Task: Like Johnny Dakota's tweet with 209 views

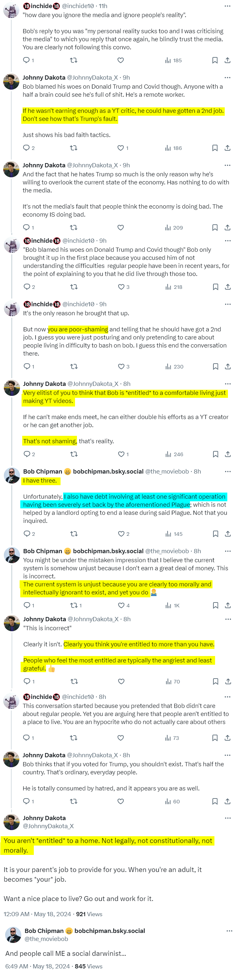Action: pos(120,228)
